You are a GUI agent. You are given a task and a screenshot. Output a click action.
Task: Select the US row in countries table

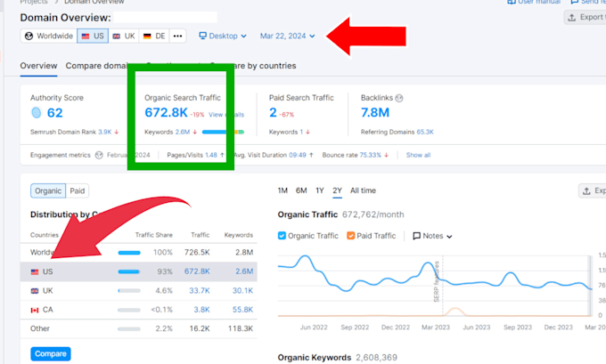138,271
